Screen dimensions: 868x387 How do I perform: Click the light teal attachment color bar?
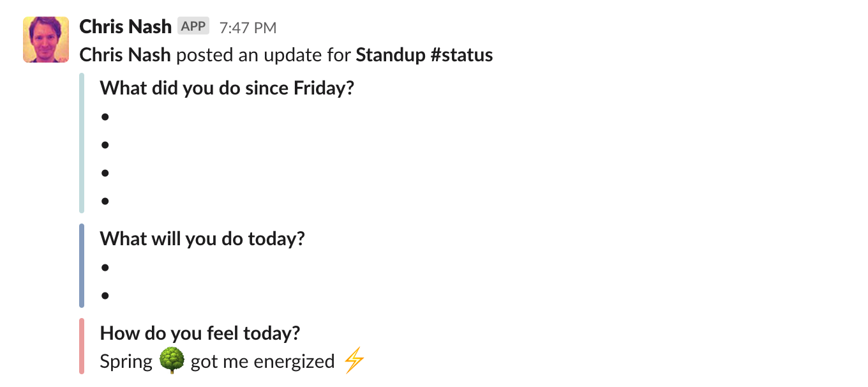[82, 144]
